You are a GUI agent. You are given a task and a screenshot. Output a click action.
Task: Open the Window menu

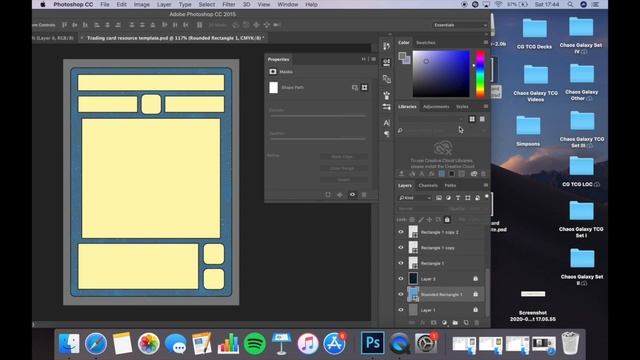288,4
